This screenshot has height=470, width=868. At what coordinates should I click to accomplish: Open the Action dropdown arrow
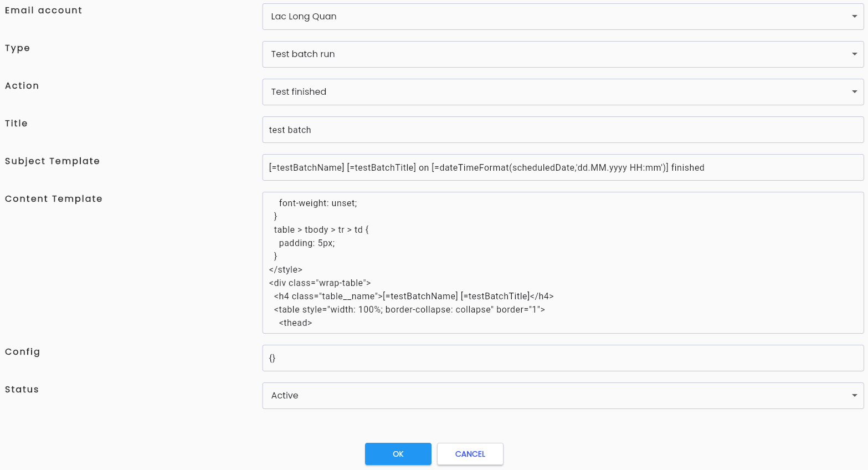point(854,92)
